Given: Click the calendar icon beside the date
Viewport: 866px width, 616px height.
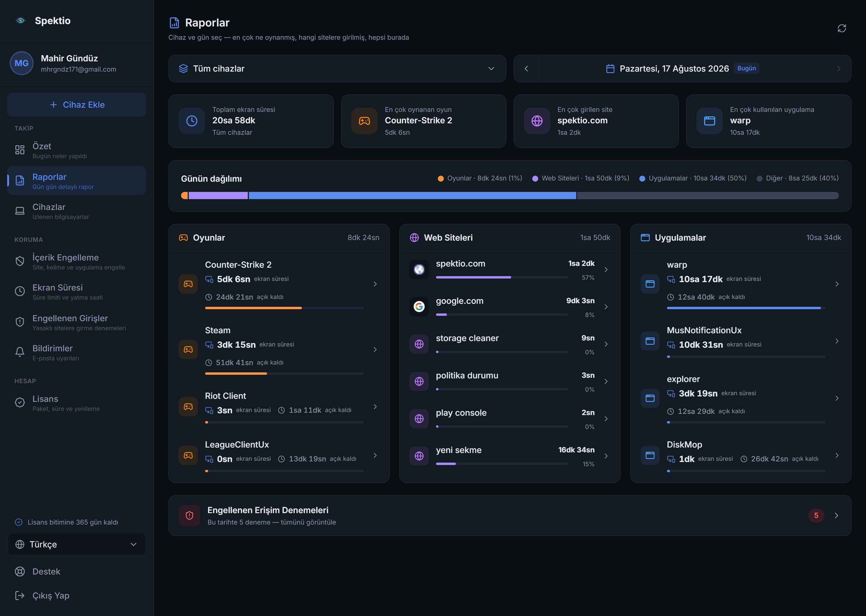Looking at the screenshot, I should tap(610, 69).
